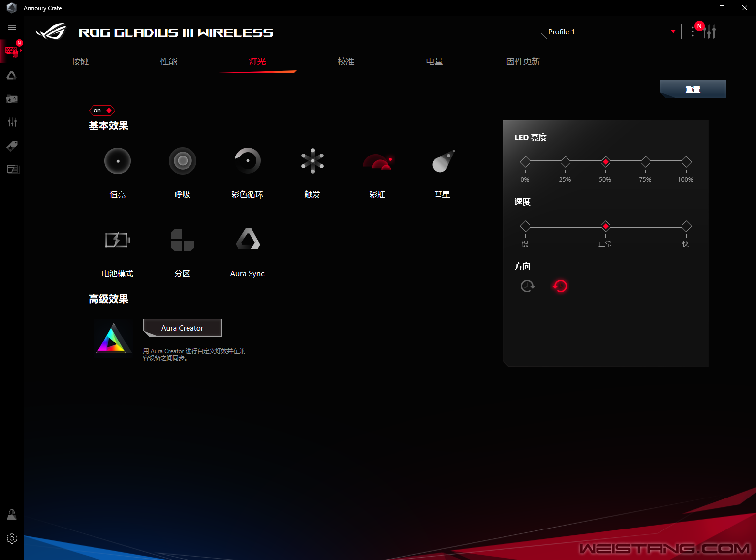This screenshot has width=756, height=560.
Task: Click the Aura Creator rainbow triangle logo
Action: pos(114,339)
